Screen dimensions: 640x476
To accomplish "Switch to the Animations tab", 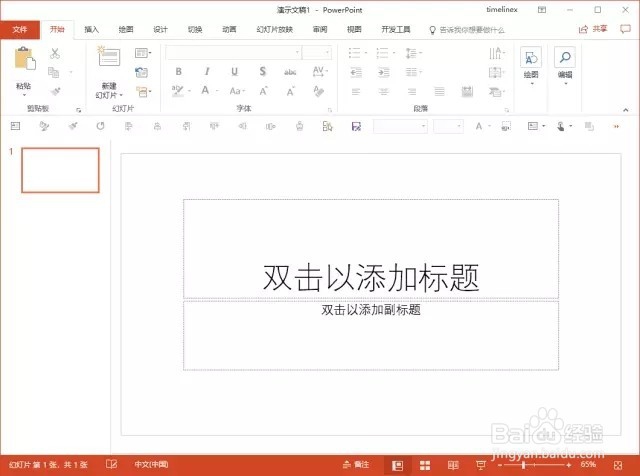I will pos(229,29).
